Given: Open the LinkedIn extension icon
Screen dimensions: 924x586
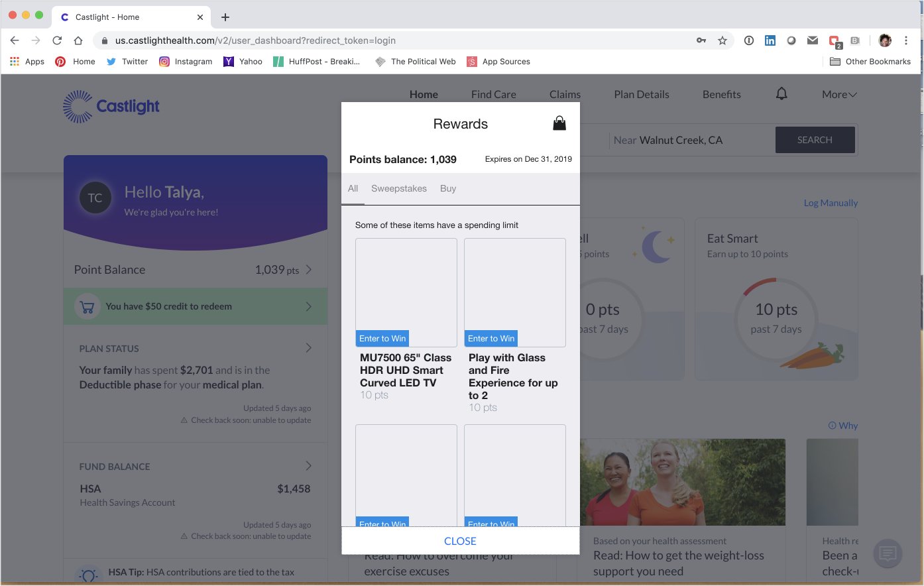Looking at the screenshot, I should [770, 40].
